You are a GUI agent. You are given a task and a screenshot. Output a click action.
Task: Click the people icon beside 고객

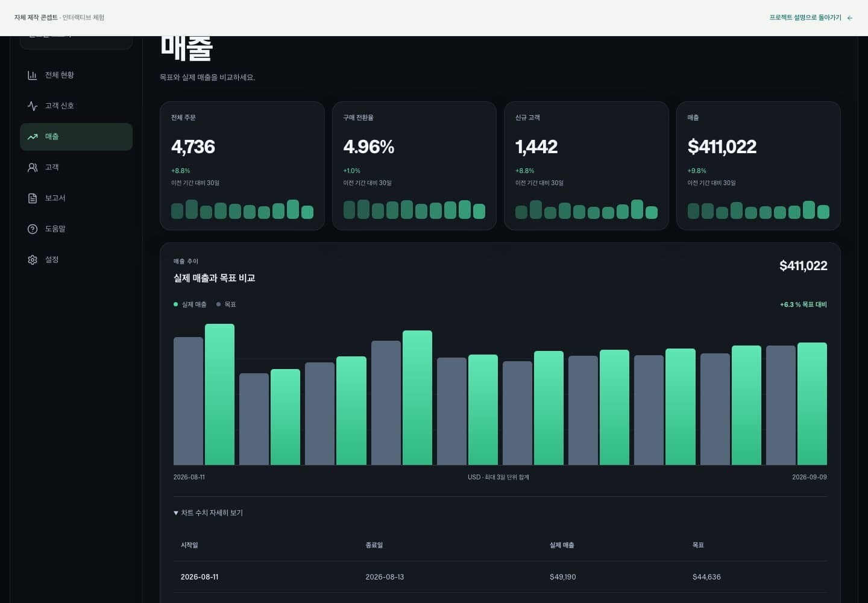(x=33, y=168)
